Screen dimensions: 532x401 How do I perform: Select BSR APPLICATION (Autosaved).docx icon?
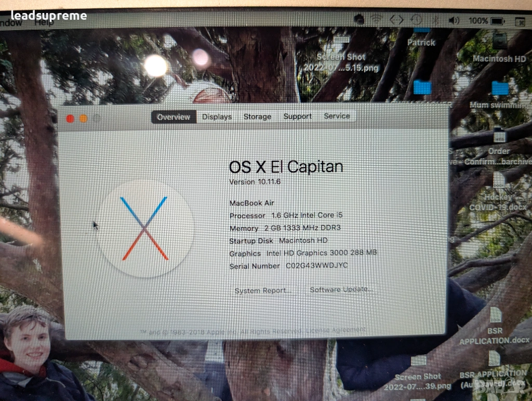(x=494, y=358)
